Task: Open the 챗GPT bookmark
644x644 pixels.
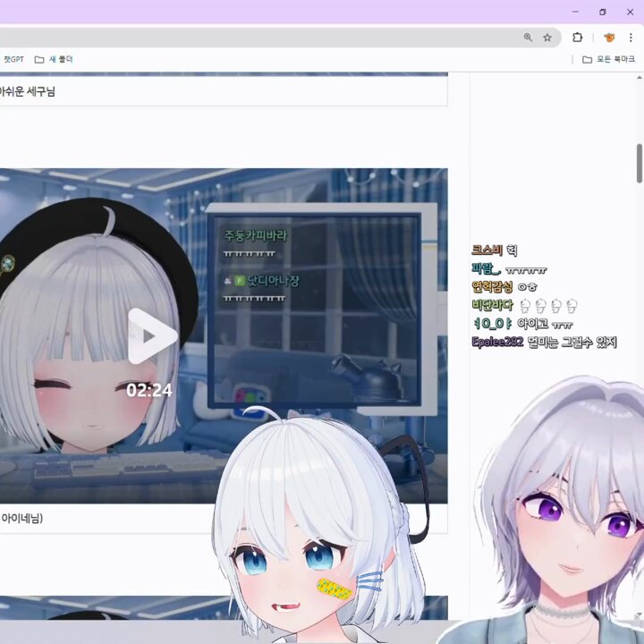Action: (13, 59)
